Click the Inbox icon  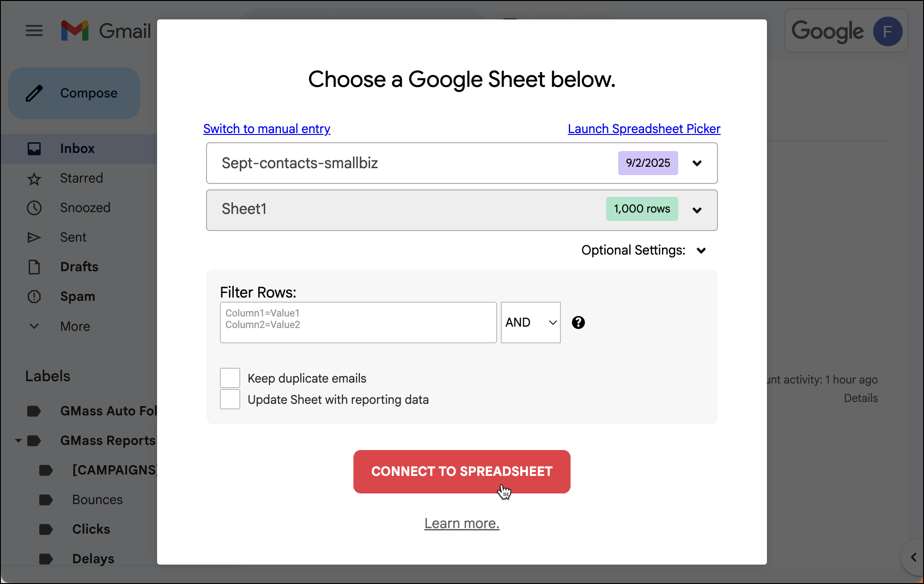[x=34, y=148]
